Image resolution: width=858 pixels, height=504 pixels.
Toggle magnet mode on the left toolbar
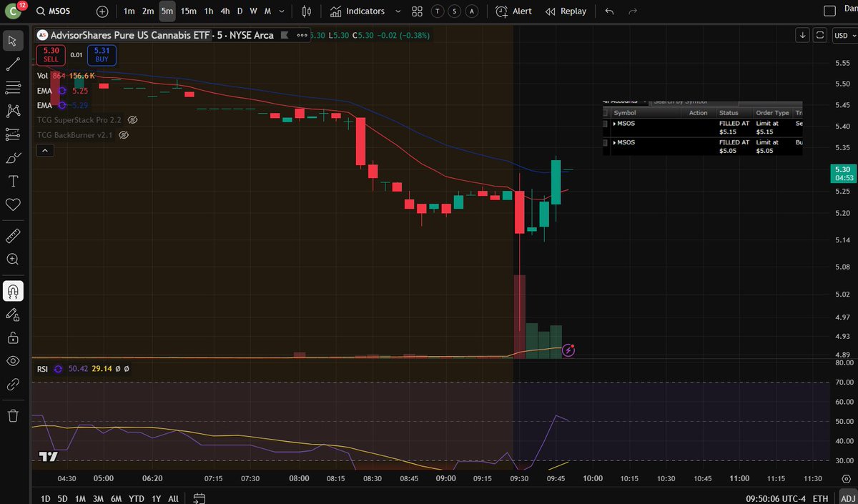[x=12, y=290]
